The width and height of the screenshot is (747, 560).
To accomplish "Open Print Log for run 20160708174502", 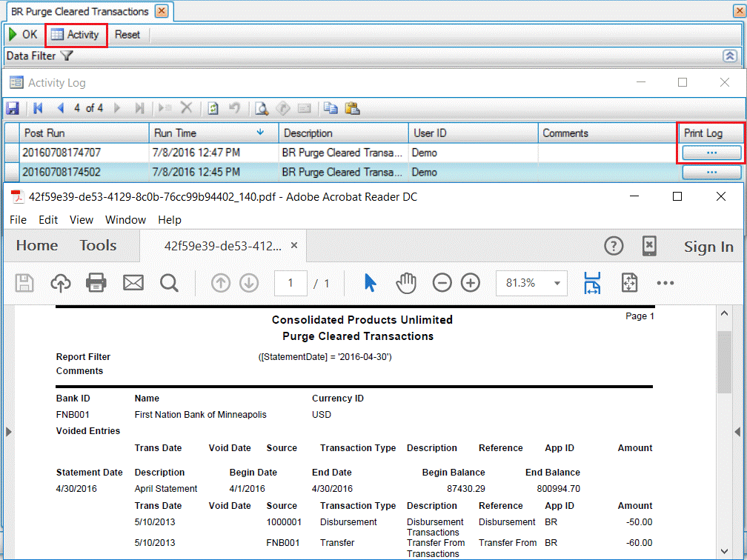I will [x=711, y=173].
